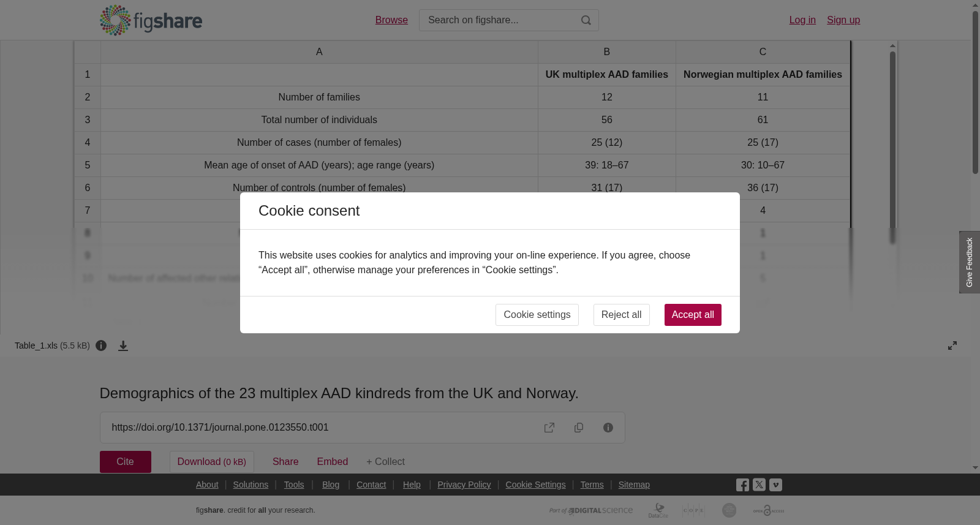980x525 pixels.
Task: Open the figshare logo home link
Action: point(151,20)
